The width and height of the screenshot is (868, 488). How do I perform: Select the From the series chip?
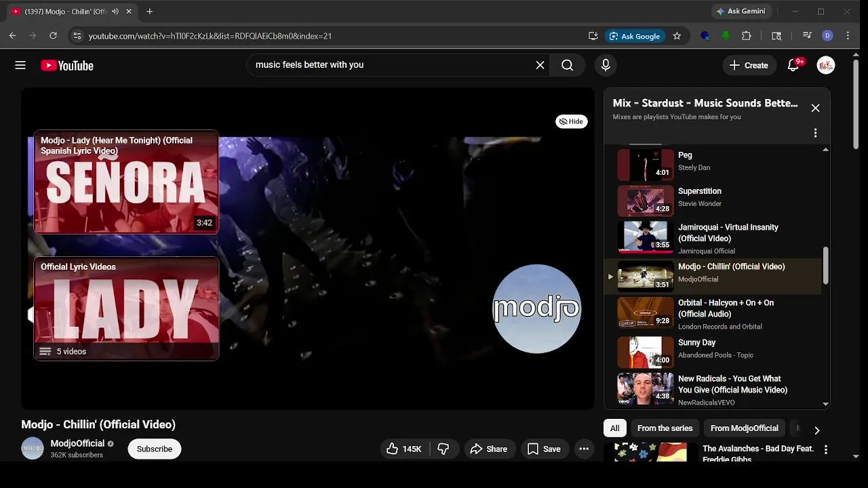click(665, 428)
